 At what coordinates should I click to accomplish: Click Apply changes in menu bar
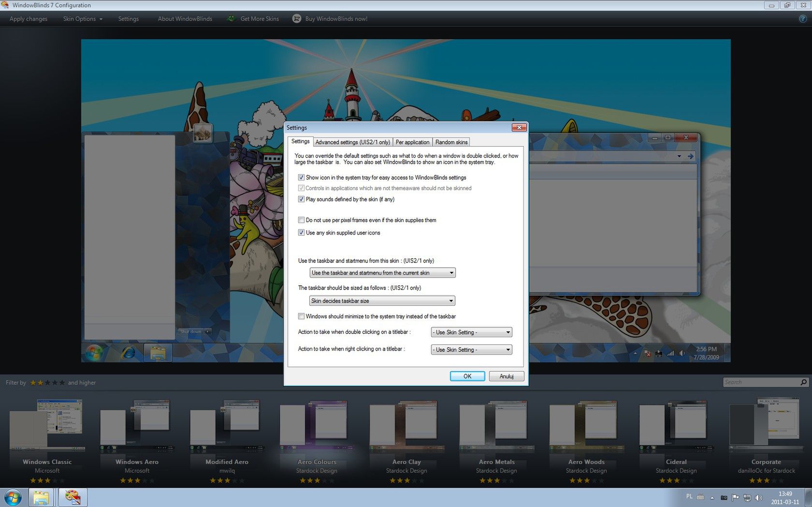29,19
